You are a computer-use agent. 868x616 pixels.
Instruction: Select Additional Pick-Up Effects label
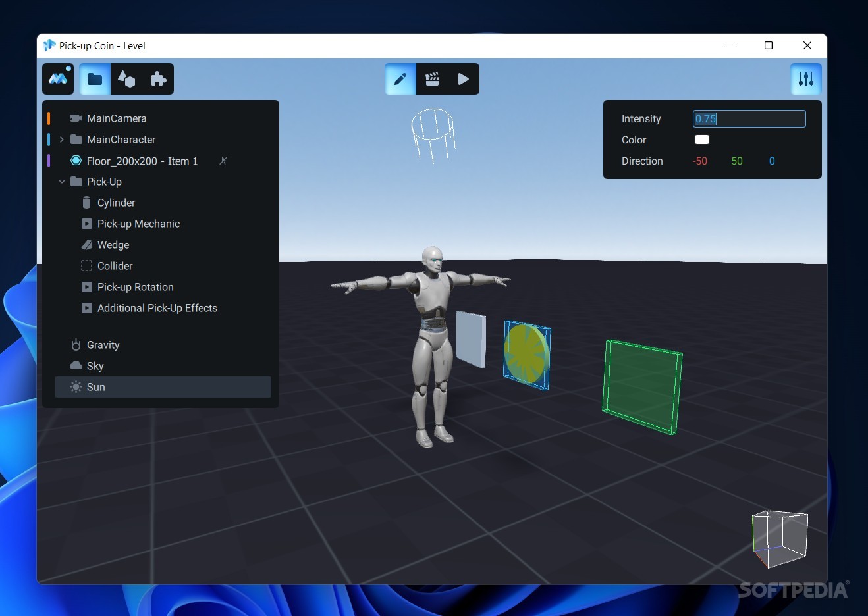pyautogui.click(x=157, y=308)
